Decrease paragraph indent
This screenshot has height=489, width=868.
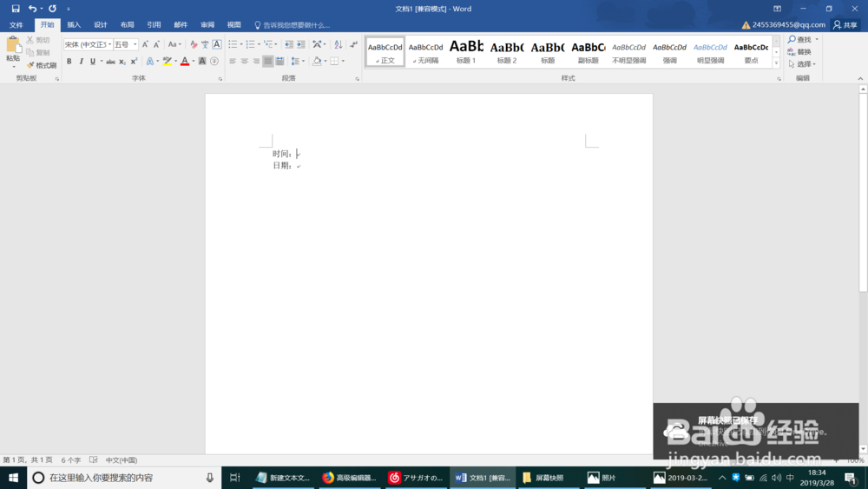coord(288,44)
